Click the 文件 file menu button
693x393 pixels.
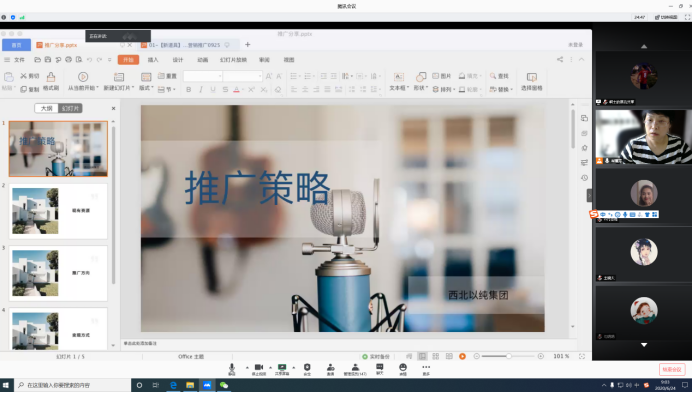(x=15, y=60)
